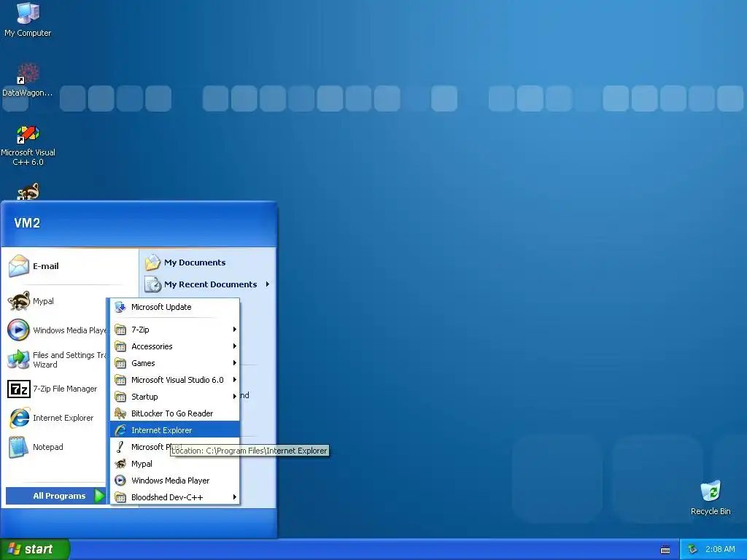Click the 7-Zip File Manager icon
The width and height of the screenshot is (747, 560).
[x=18, y=389]
